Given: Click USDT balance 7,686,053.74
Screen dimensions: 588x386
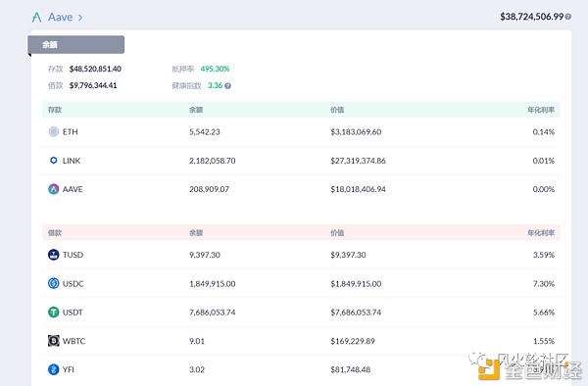Looking at the screenshot, I should pyautogui.click(x=213, y=313).
